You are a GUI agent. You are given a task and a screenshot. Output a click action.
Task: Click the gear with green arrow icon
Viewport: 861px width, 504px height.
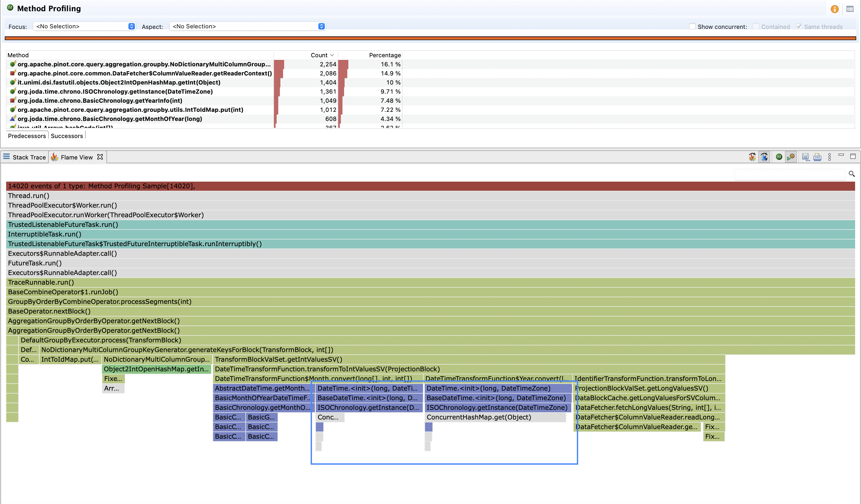[x=791, y=157]
